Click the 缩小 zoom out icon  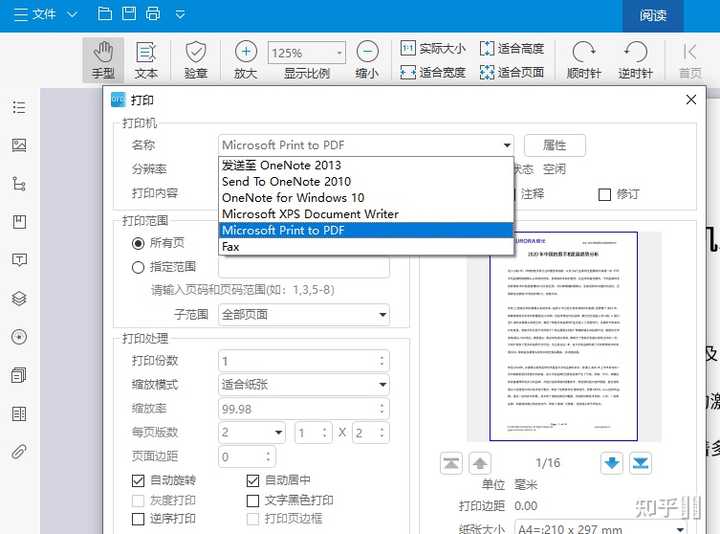[367, 60]
